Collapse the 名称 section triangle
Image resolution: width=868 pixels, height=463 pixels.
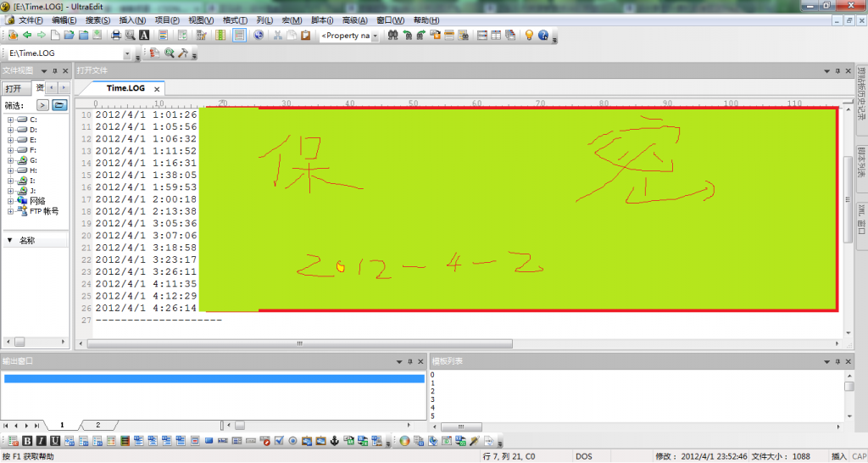pyautogui.click(x=9, y=240)
